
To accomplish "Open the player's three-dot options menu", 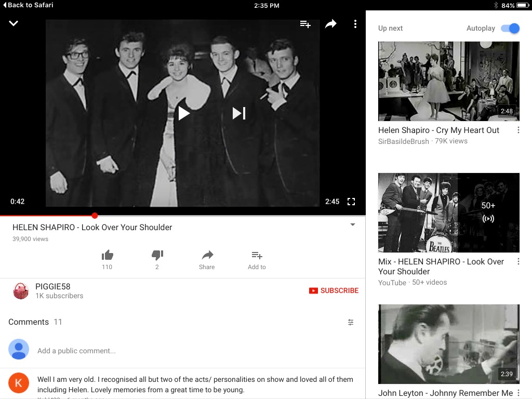I will pos(355,24).
